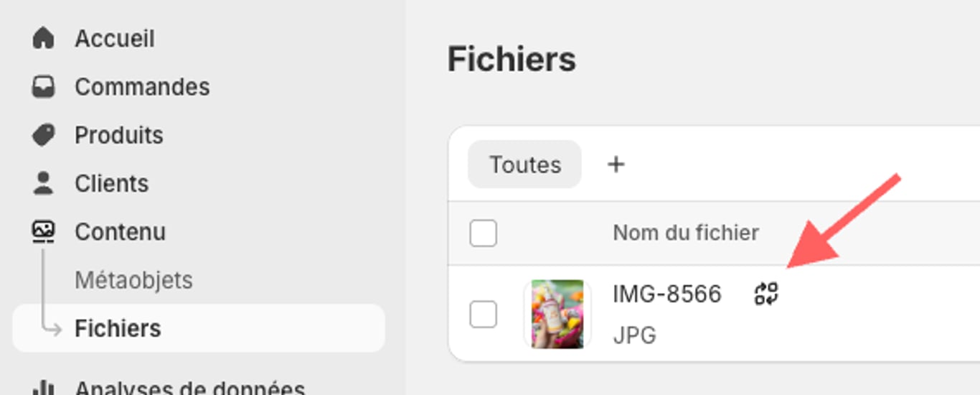The image size is (980, 395).
Task: Open the IMG-8566 file name
Action: [666, 294]
